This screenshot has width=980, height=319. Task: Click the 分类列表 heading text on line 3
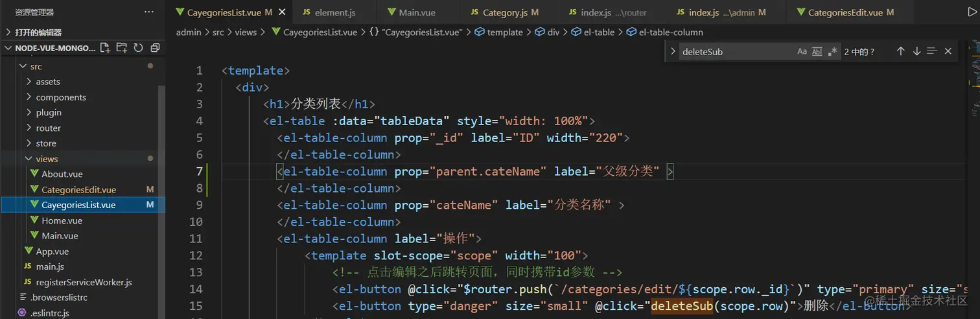(315, 104)
